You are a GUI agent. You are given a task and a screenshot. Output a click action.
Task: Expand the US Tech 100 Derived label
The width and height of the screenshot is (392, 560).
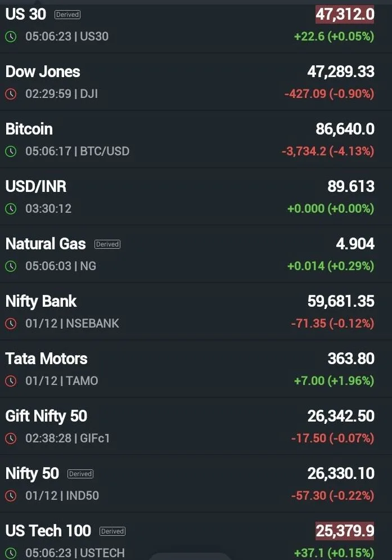(112, 531)
